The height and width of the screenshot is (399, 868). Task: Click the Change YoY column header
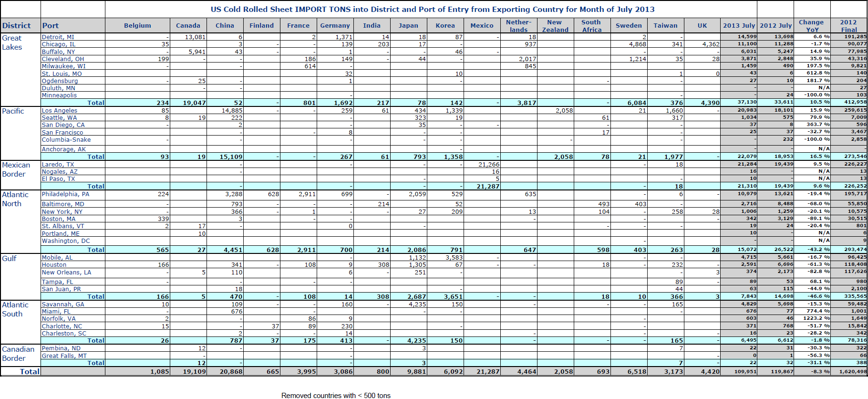click(811, 26)
